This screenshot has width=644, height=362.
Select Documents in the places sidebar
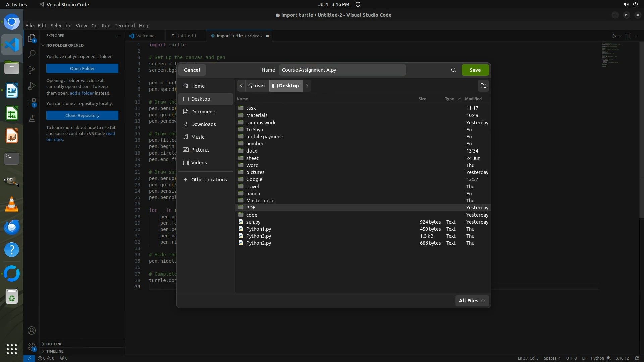coord(204,112)
